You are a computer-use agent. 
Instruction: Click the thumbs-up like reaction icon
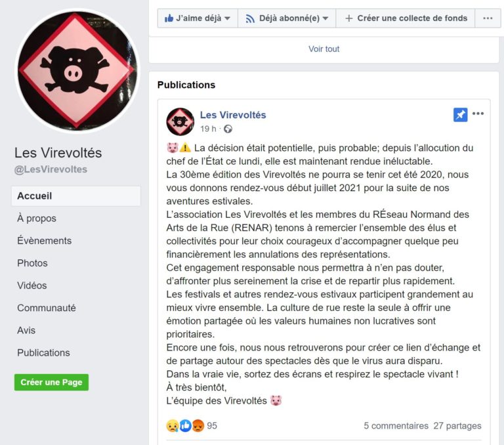186,426
